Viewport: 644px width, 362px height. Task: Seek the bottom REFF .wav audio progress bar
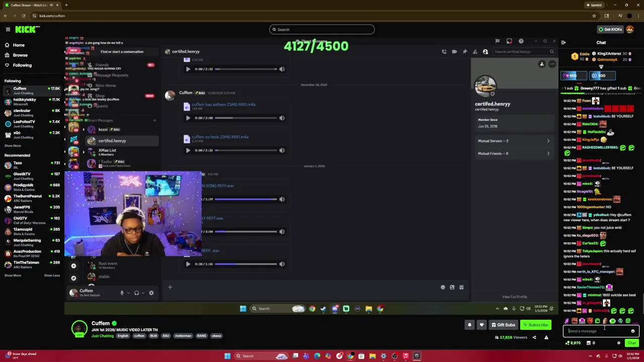click(x=246, y=264)
